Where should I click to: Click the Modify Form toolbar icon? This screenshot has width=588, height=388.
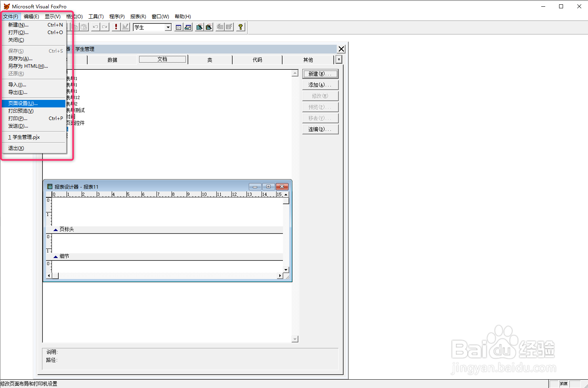tap(125, 27)
